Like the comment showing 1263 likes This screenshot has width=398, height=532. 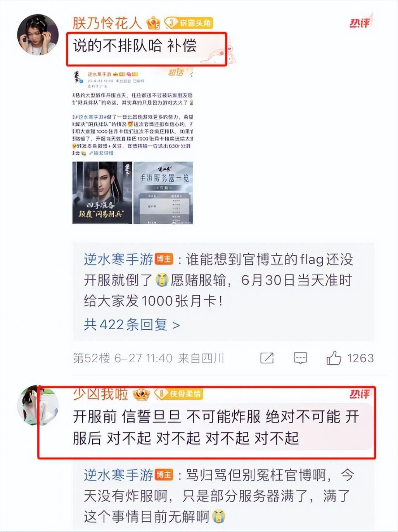pos(334,358)
